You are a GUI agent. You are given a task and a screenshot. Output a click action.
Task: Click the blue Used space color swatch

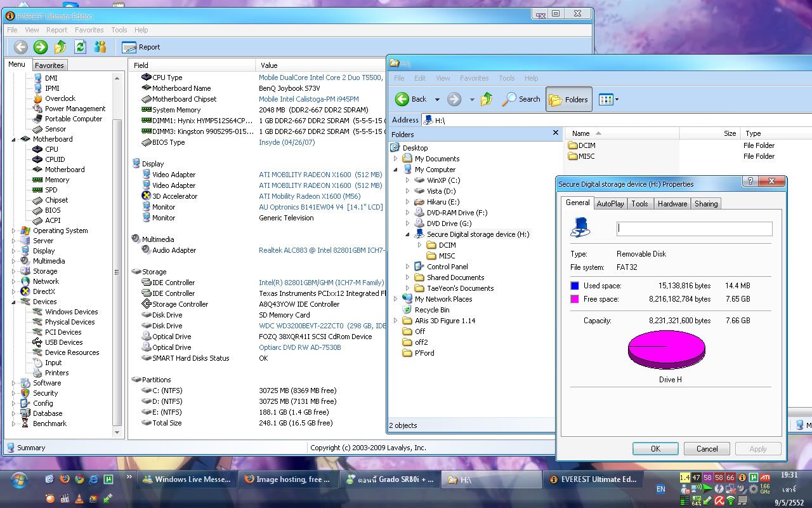coord(575,286)
